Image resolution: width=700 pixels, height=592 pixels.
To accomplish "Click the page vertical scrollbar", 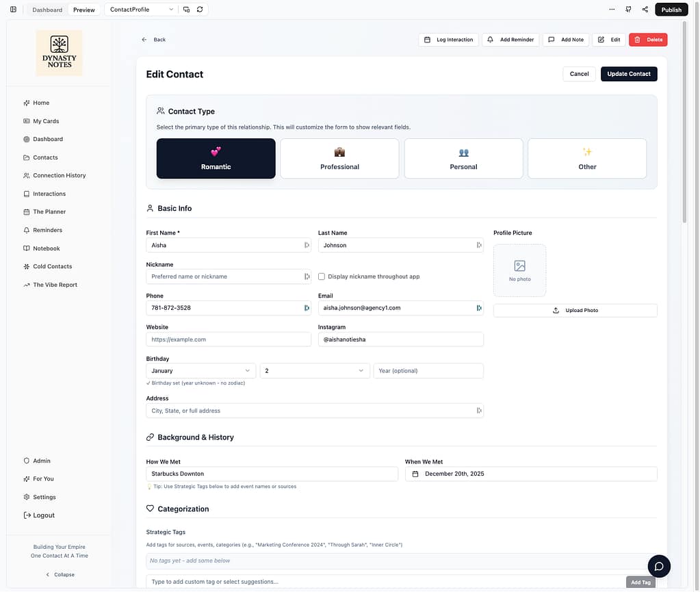I will [684, 123].
